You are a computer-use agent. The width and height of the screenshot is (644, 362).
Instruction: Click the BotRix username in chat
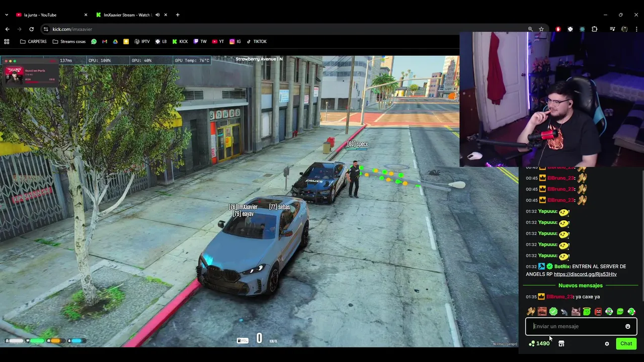[562, 266]
